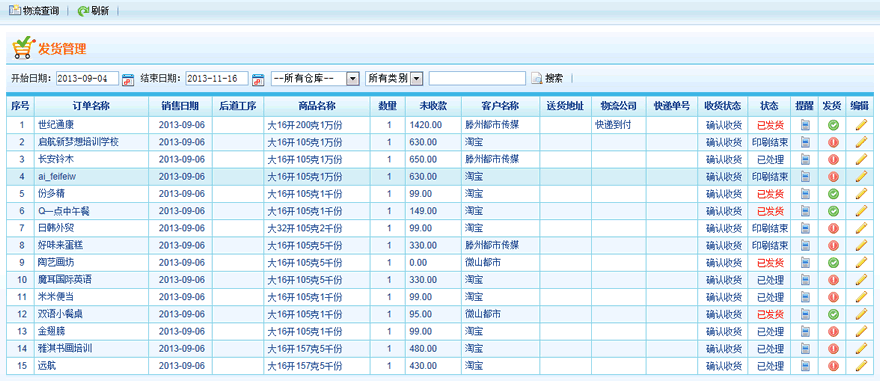Click the 结束日期 input field
The height and width of the screenshot is (381, 880).
click(217, 79)
